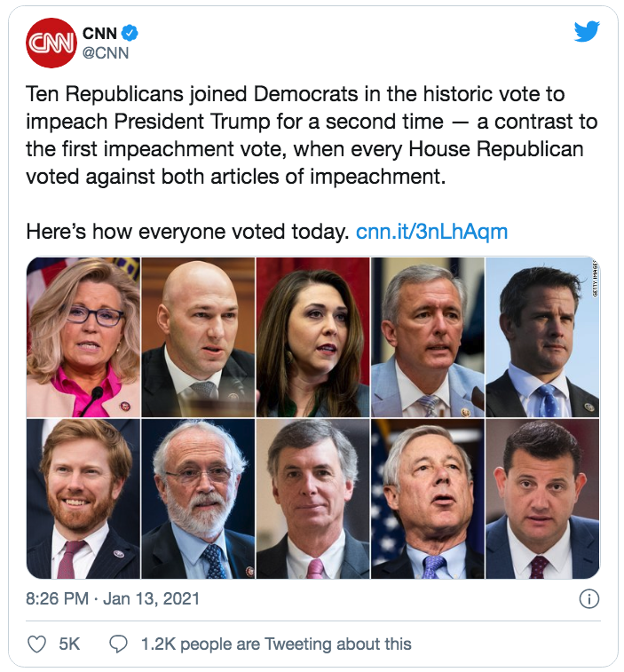Screen dimensions: 624x672
Task: Click the tweet text about impeachment vote
Action: pyautogui.click(x=311, y=133)
